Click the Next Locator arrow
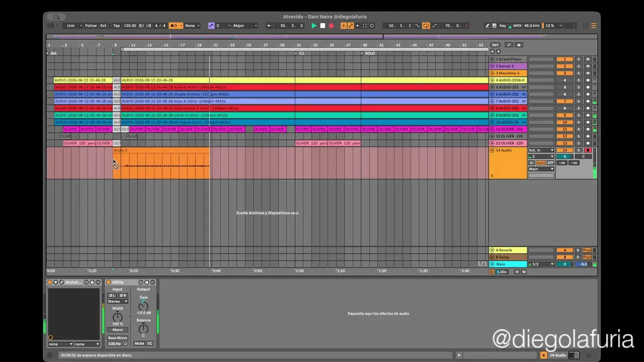The height and width of the screenshot is (362, 644). point(498,51)
